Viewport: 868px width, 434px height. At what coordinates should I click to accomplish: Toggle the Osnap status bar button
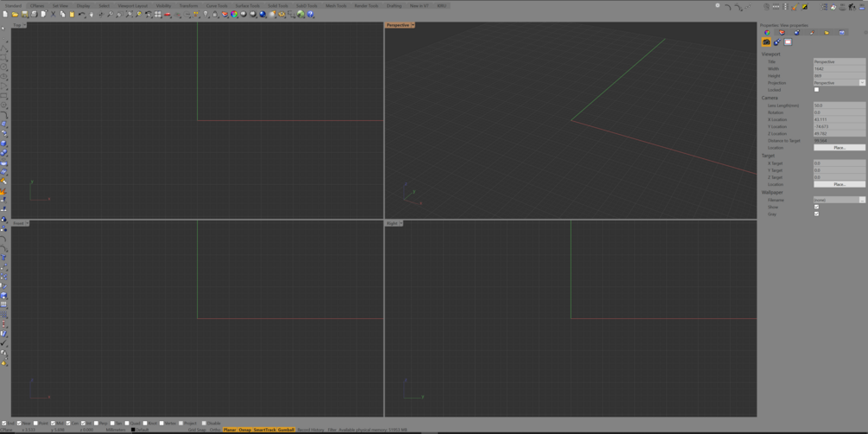click(244, 430)
